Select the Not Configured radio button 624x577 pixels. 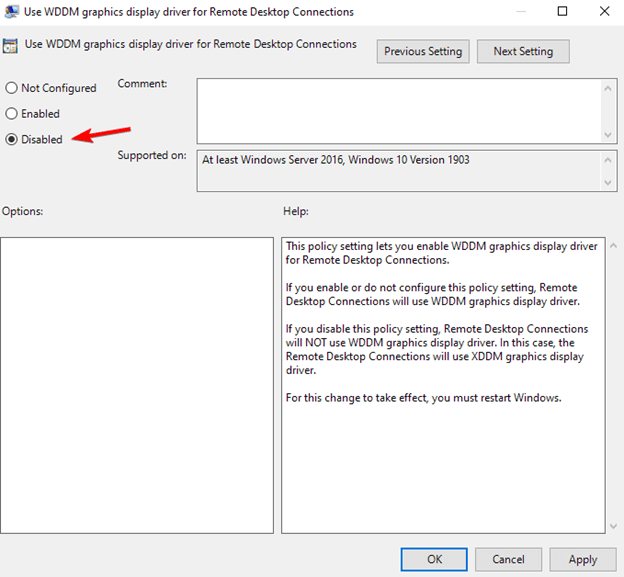[12, 88]
